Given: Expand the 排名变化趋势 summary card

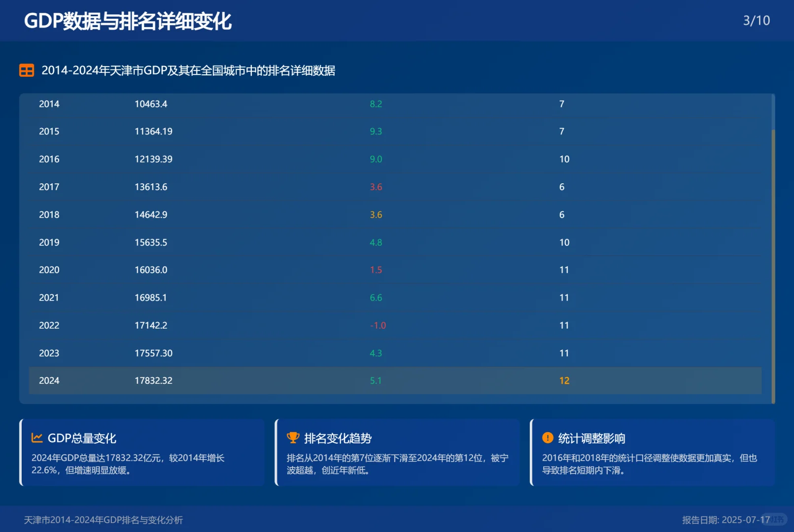Looking at the screenshot, I should tap(397, 452).
